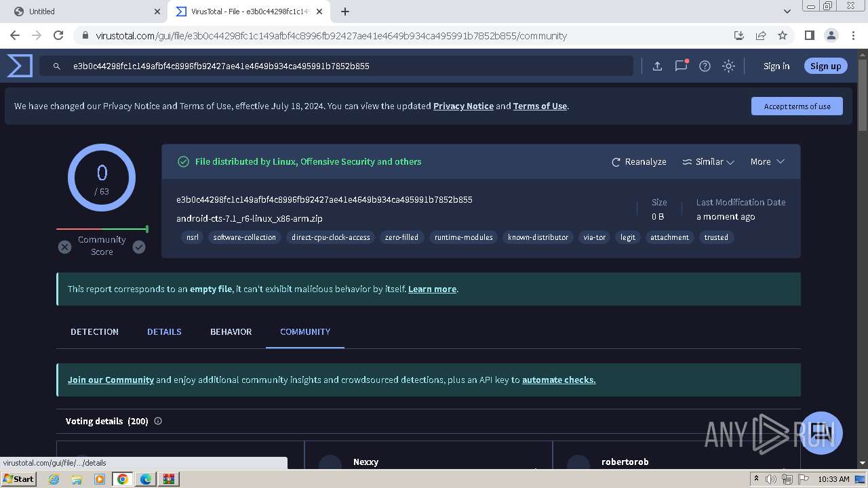Click the Reanalyze button
Screen dimensions: 868x488
click(x=639, y=161)
